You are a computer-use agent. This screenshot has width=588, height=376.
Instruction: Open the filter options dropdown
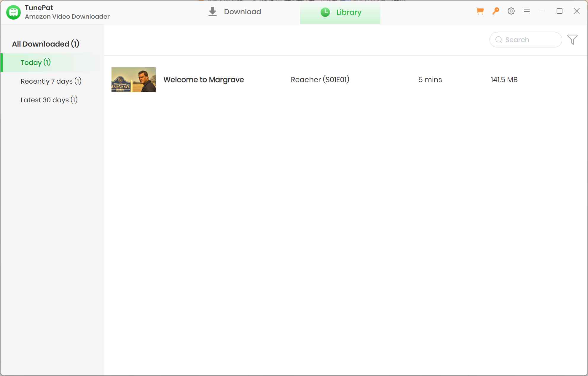pyautogui.click(x=572, y=39)
